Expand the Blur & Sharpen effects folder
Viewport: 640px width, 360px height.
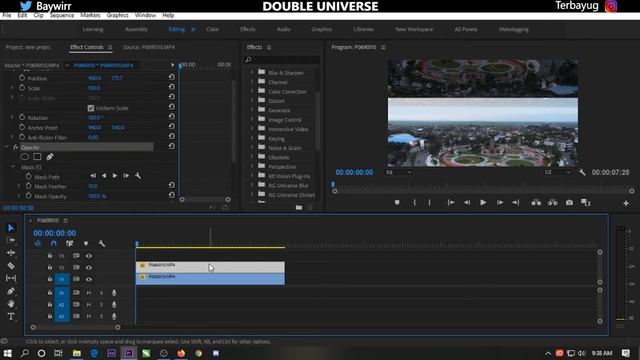252,72
